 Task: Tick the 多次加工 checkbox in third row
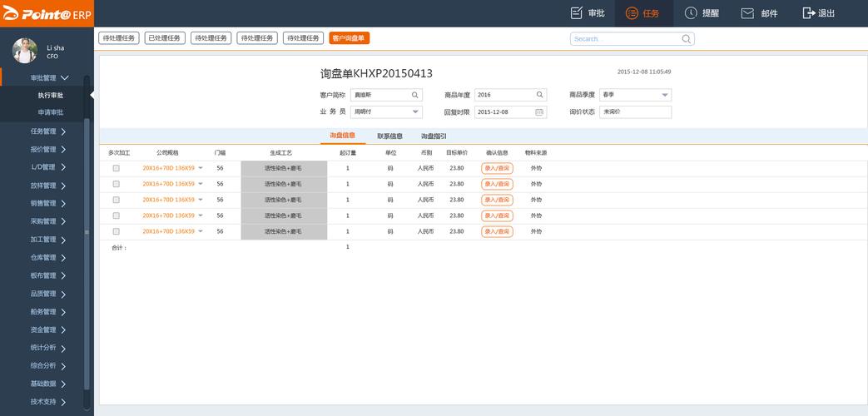tap(117, 200)
